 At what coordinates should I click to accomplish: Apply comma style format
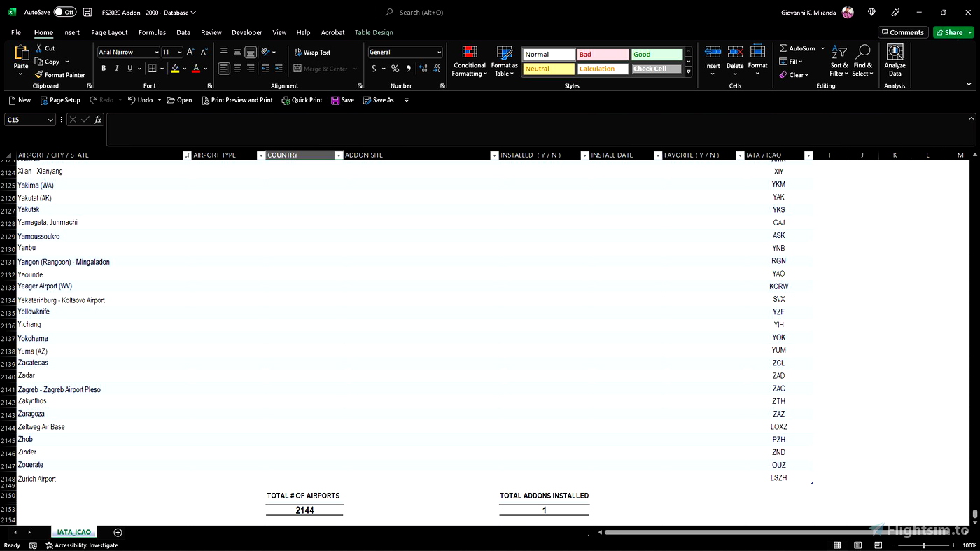point(409,69)
